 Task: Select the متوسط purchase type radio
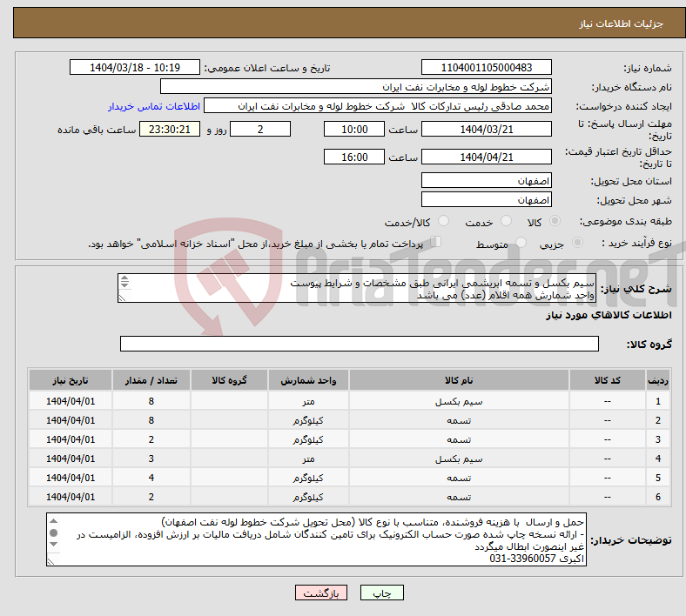(521, 242)
